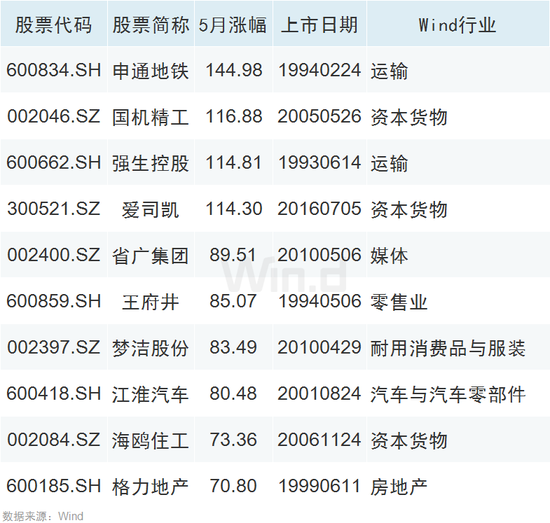Click the value 114.81

click(234, 162)
